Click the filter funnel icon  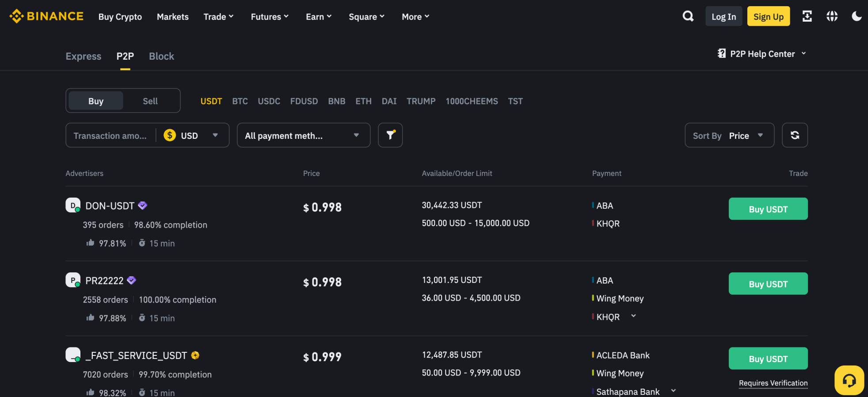(x=390, y=135)
